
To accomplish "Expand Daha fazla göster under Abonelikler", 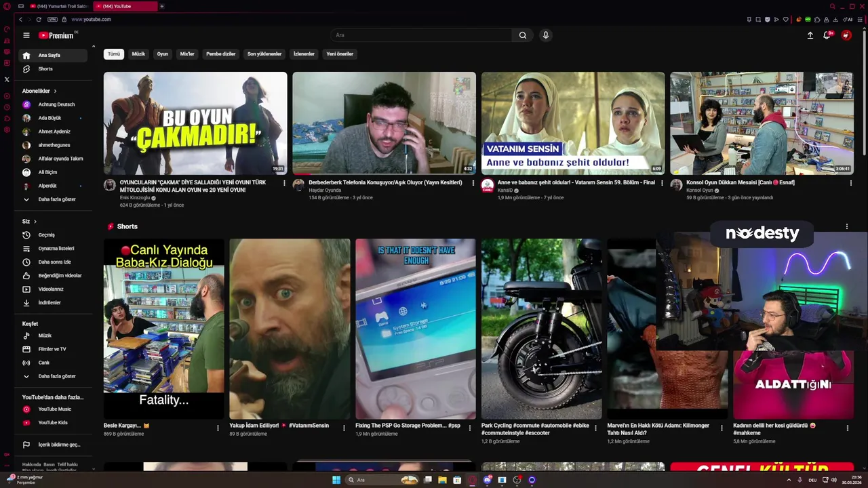I will point(53,199).
